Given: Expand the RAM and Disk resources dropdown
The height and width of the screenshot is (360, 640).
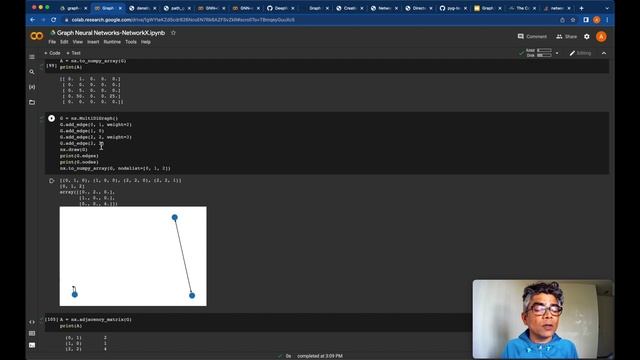Looking at the screenshot, I should (557, 53).
